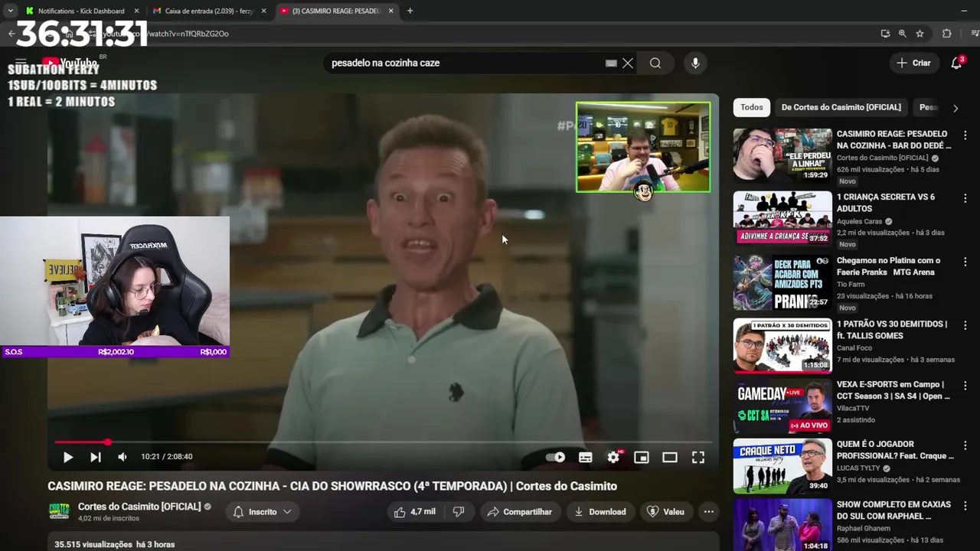Screen dimensions: 980x551
Task: Click Aqueles Caras channel name
Action: [x=859, y=221]
